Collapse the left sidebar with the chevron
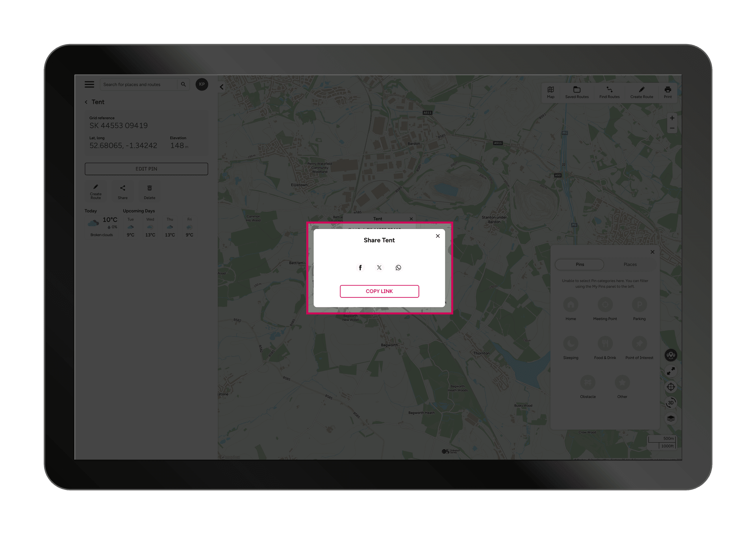This screenshot has width=756, height=534. pos(221,87)
